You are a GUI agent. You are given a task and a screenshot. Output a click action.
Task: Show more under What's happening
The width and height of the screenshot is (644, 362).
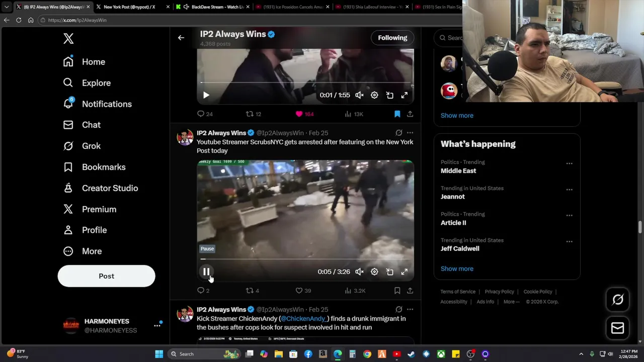pyautogui.click(x=457, y=268)
